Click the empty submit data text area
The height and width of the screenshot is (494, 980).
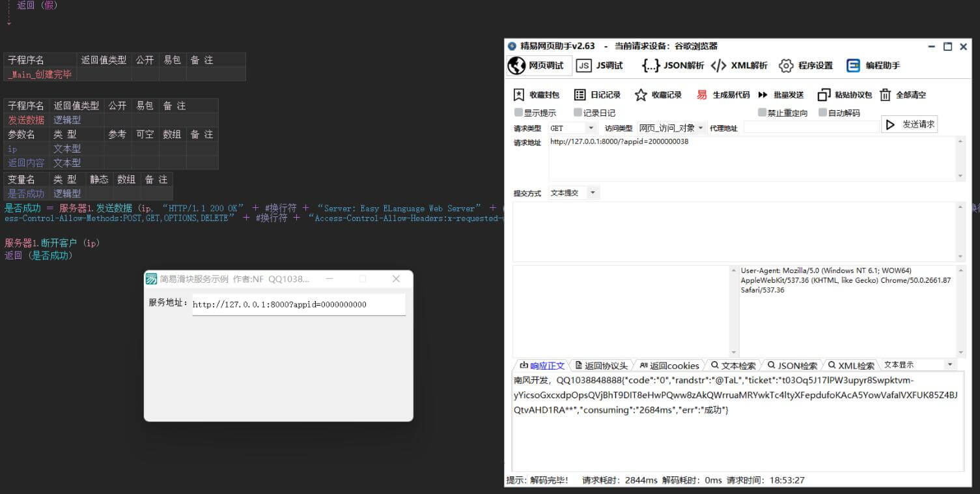tap(734, 231)
